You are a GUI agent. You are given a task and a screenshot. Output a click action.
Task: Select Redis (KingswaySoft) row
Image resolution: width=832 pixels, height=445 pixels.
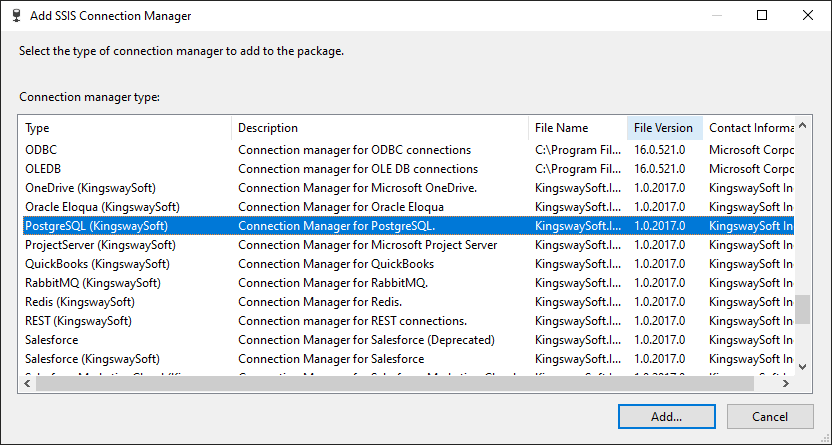pos(409,302)
